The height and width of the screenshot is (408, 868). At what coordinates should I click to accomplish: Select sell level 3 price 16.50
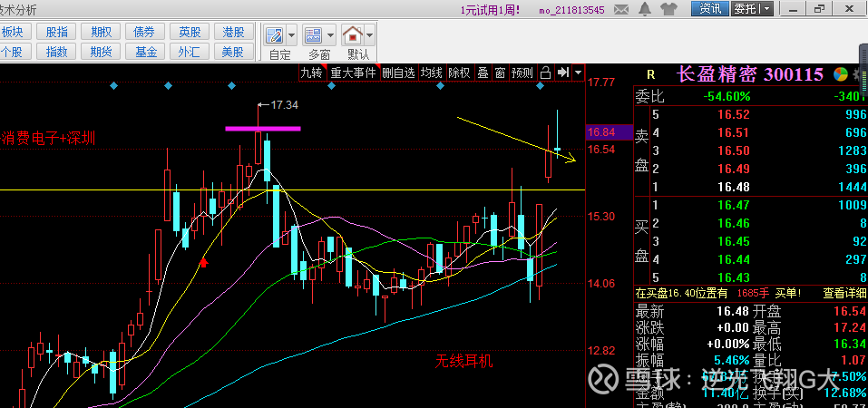coord(734,151)
